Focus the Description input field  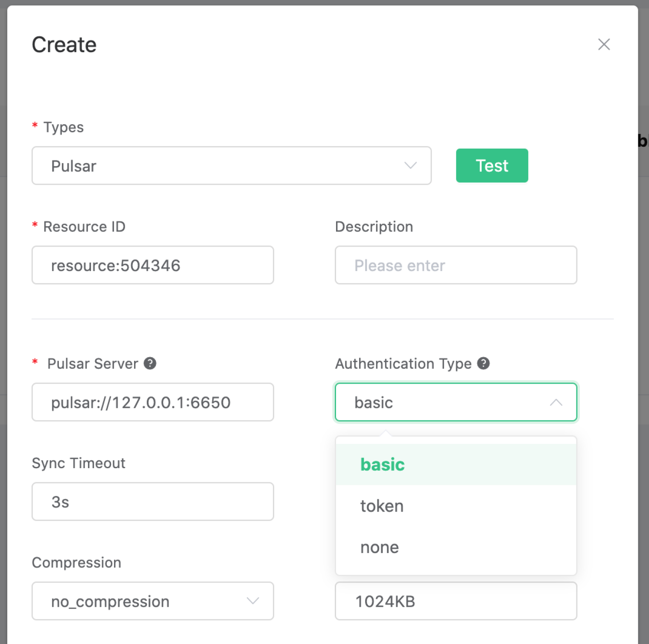tap(456, 265)
